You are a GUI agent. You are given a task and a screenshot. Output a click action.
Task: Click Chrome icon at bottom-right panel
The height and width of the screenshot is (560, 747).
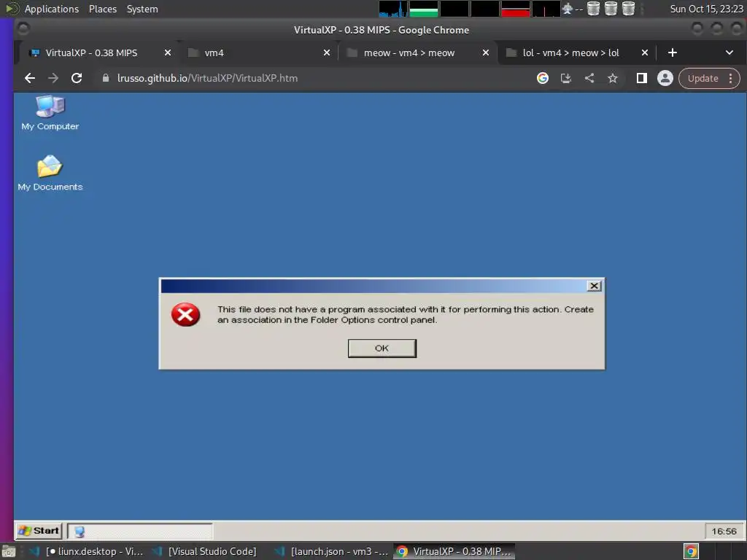(x=691, y=551)
